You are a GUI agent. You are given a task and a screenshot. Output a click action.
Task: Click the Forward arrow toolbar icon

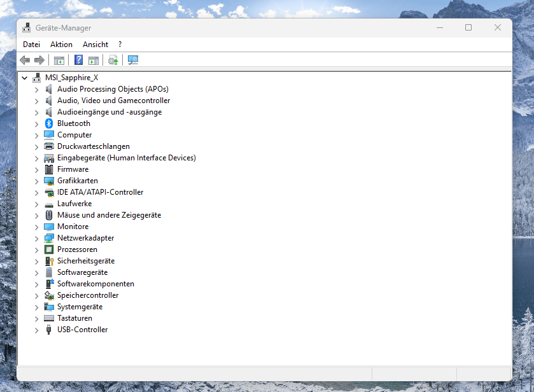click(39, 60)
